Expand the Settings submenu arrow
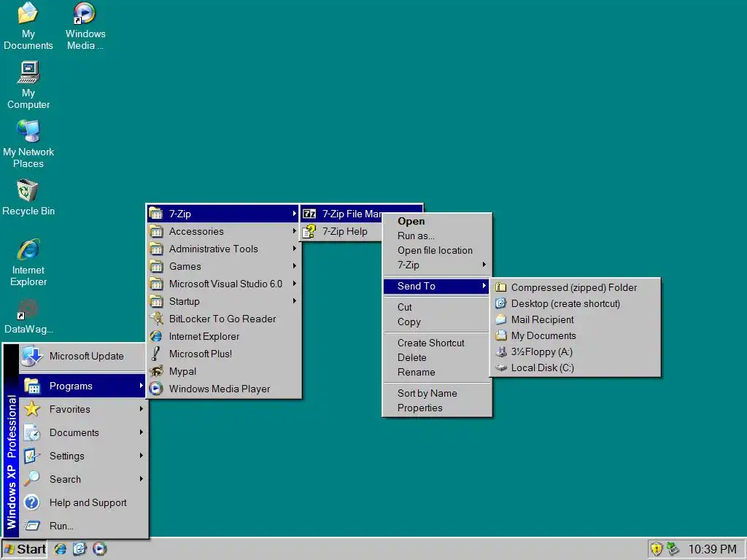 coord(142,456)
